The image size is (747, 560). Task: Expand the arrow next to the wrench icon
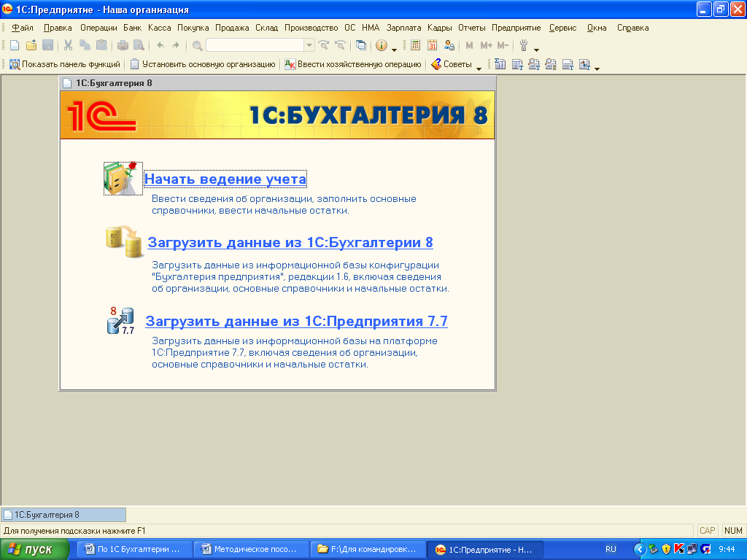[536, 50]
